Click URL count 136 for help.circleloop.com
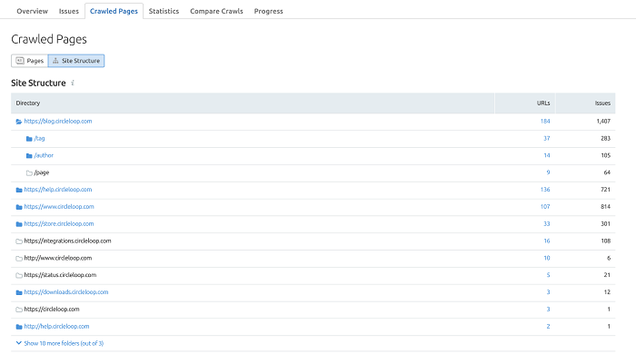This screenshot has height=364, width=636. click(x=545, y=190)
